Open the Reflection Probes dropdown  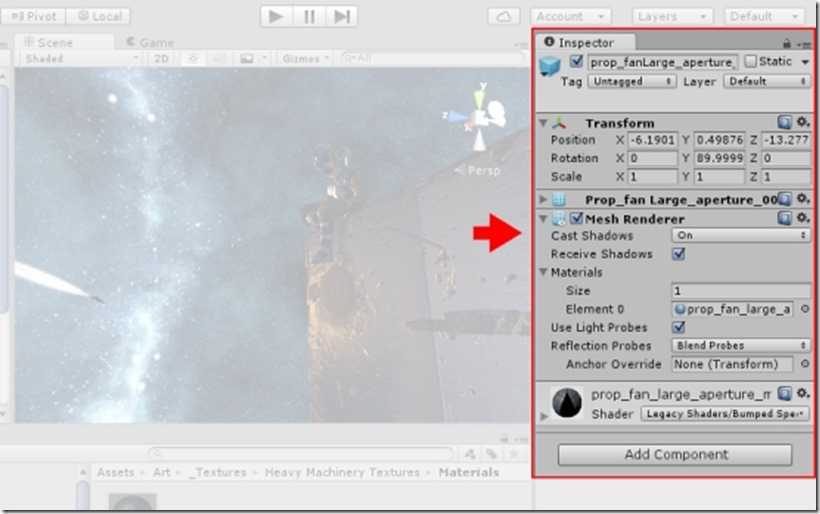pos(741,346)
